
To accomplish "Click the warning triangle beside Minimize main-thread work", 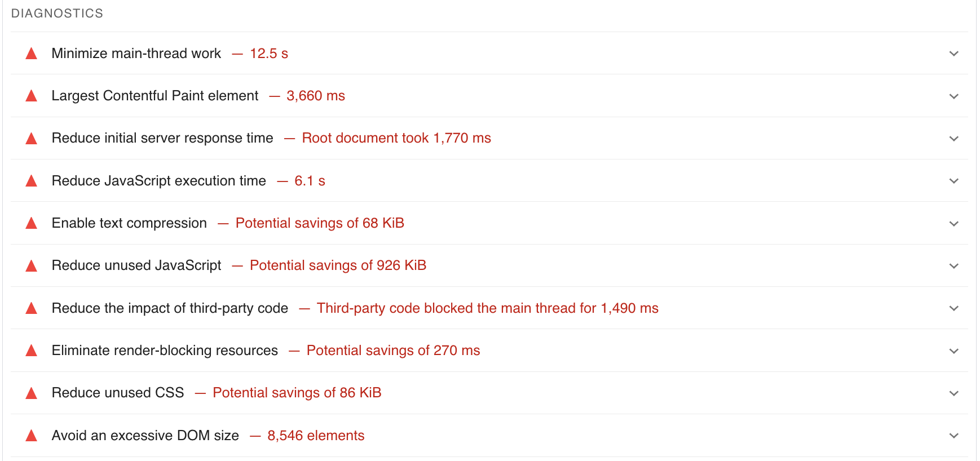I will pos(31,54).
